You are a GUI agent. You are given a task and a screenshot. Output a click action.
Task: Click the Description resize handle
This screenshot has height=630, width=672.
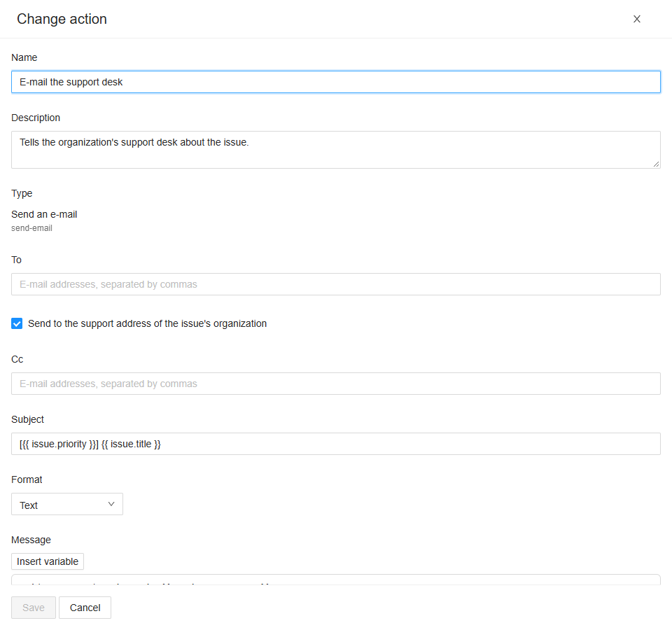tap(656, 164)
